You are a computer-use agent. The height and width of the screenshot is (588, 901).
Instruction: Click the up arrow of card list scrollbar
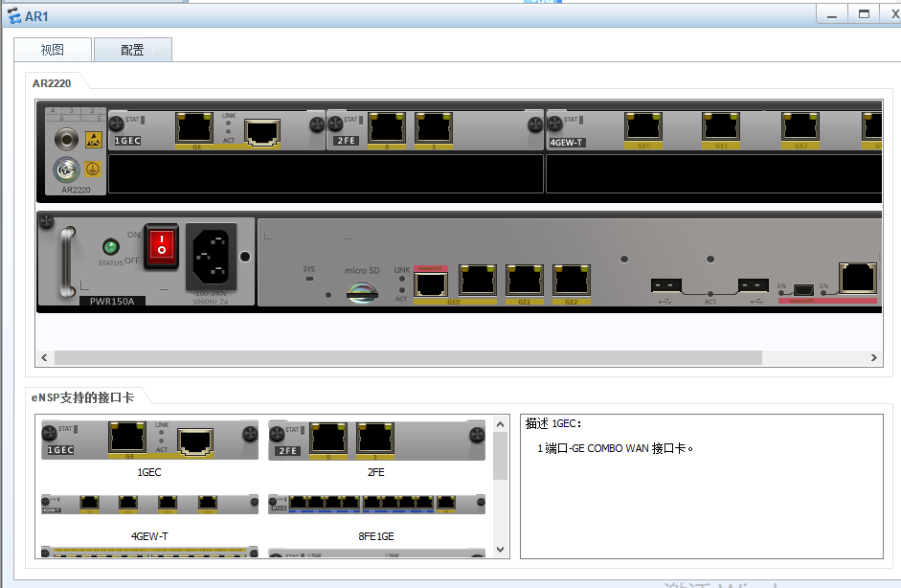501,424
